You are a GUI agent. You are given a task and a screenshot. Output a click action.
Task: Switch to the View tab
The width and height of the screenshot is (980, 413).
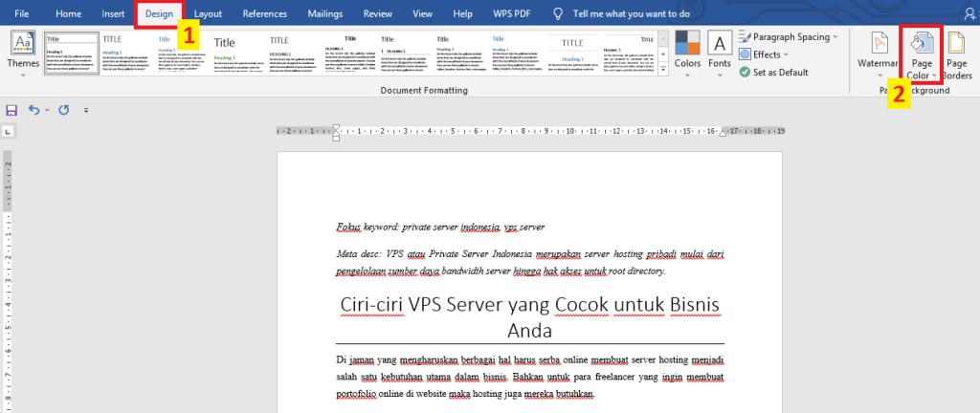point(422,13)
